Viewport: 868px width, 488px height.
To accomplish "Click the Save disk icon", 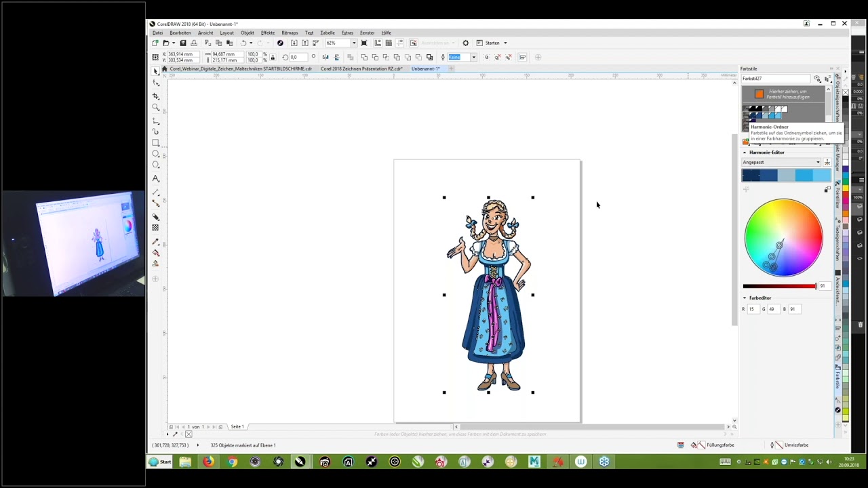I will coord(182,43).
